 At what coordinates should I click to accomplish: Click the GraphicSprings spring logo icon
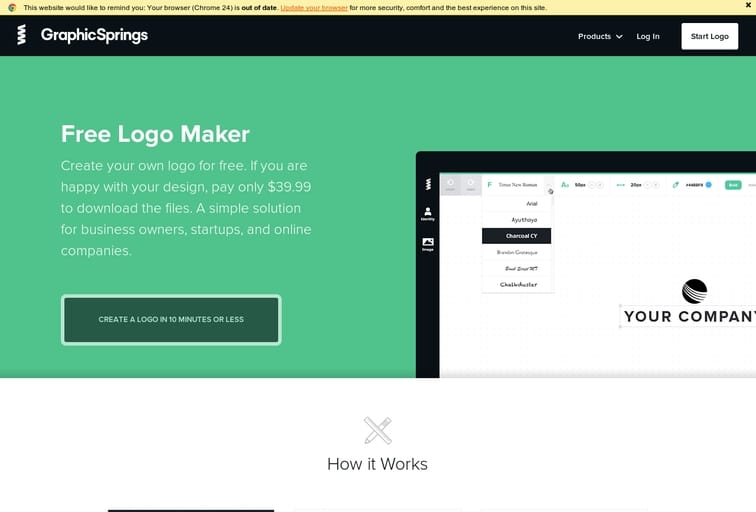pyautogui.click(x=22, y=36)
